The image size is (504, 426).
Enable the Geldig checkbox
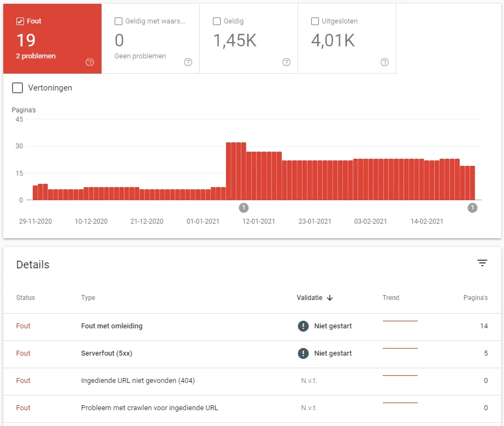pyautogui.click(x=217, y=21)
